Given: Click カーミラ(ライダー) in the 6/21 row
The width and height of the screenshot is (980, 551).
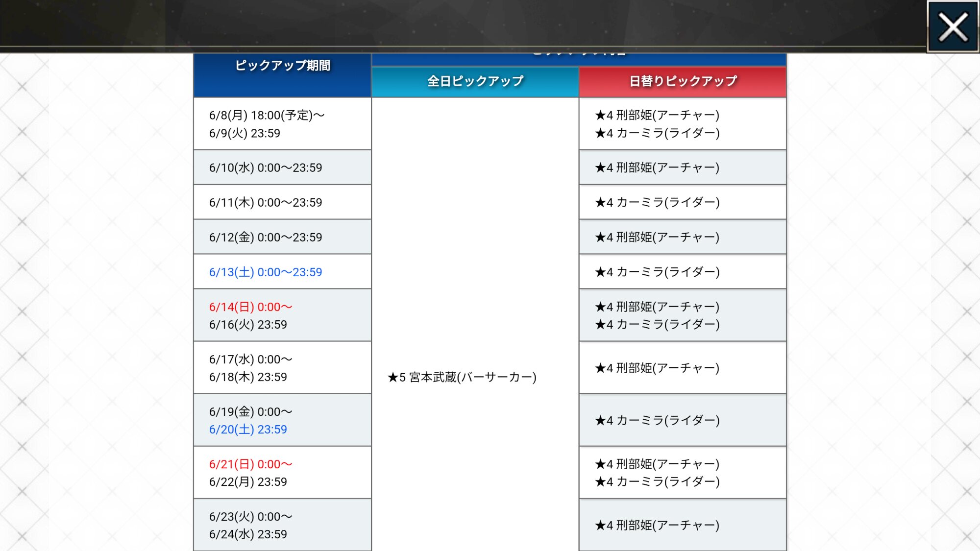Looking at the screenshot, I should 657,482.
